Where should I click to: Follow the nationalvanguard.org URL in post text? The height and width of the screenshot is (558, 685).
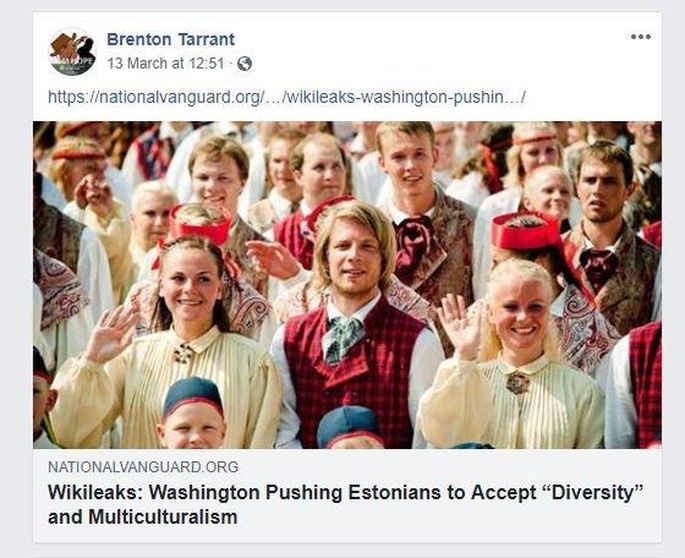click(287, 97)
